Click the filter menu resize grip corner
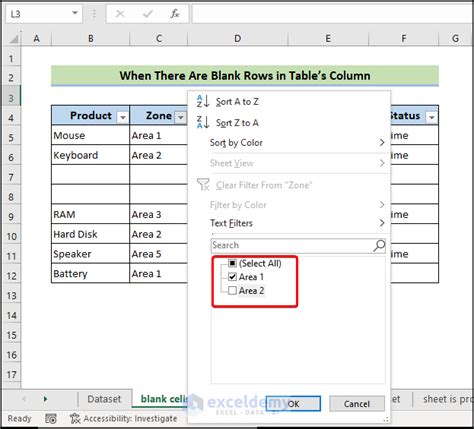The width and height of the screenshot is (474, 429). [x=385, y=419]
